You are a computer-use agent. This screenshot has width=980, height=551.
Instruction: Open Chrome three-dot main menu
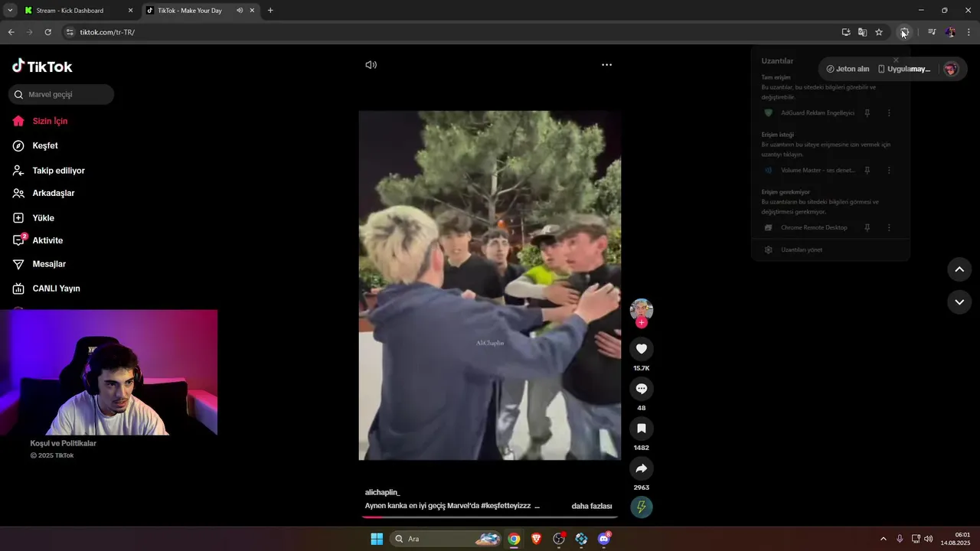point(969,32)
